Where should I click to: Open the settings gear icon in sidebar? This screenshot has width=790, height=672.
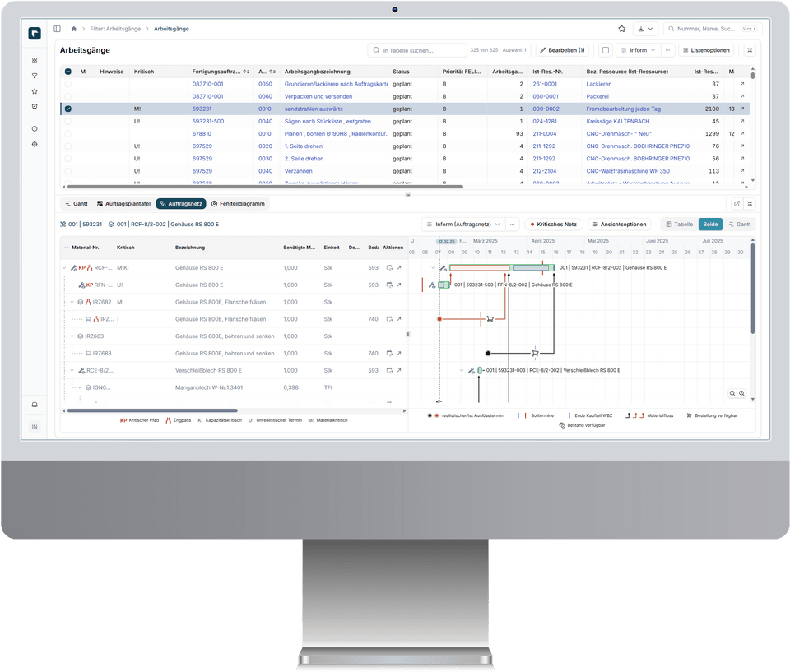[x=35, y=144]
